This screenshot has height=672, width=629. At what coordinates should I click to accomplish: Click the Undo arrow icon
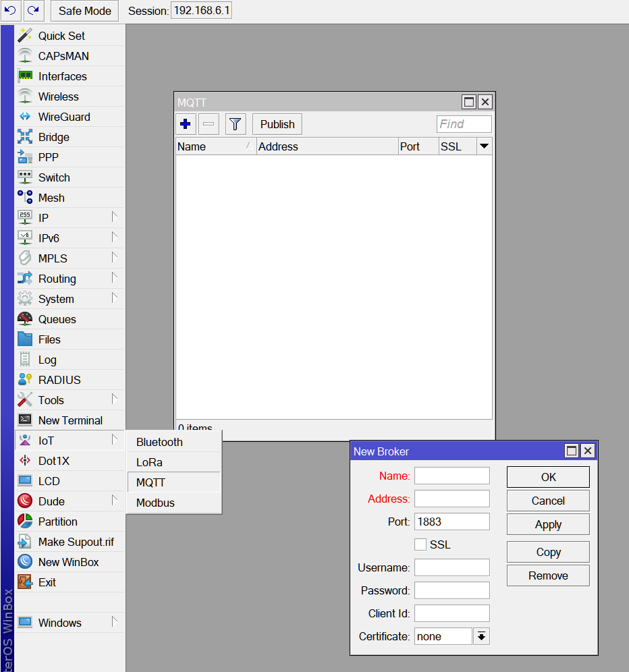click(9, 11)
